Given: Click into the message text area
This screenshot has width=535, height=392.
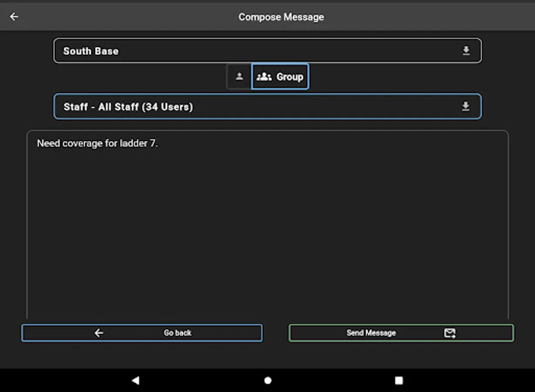Looking at the screenshot, I should (267, 224).
